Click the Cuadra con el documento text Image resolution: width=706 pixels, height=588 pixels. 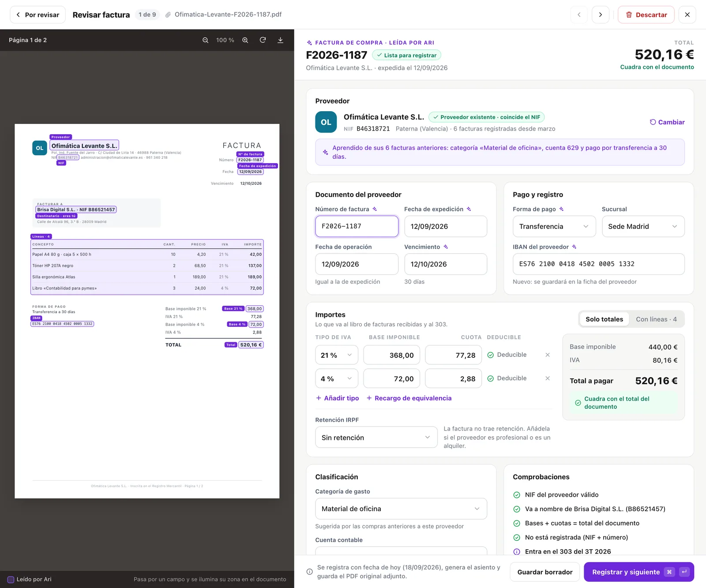coord(657,67)
